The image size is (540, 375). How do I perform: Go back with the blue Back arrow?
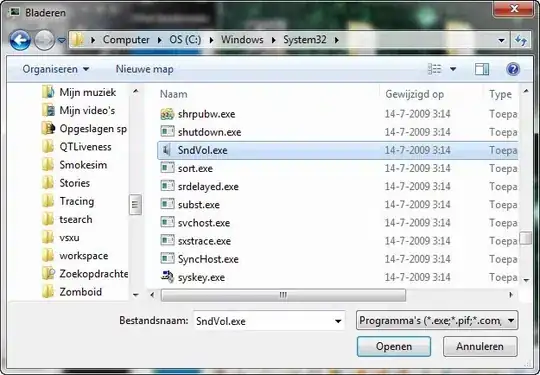(20, 40)
